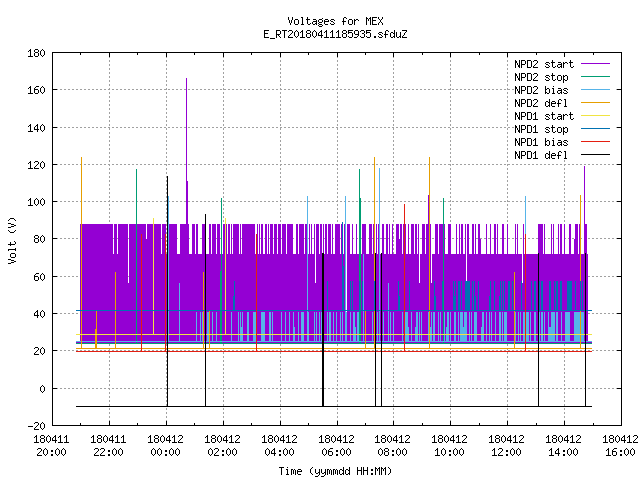Click the chart title 'Voltages for MEX'

coord(335,21)
